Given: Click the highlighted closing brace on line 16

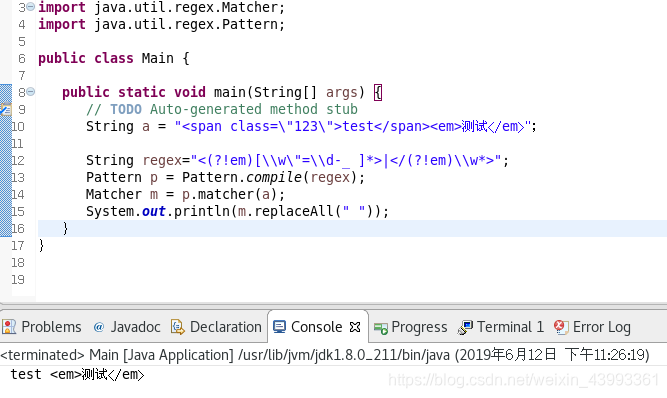Looking at the screenshot, I should (65, 228).
